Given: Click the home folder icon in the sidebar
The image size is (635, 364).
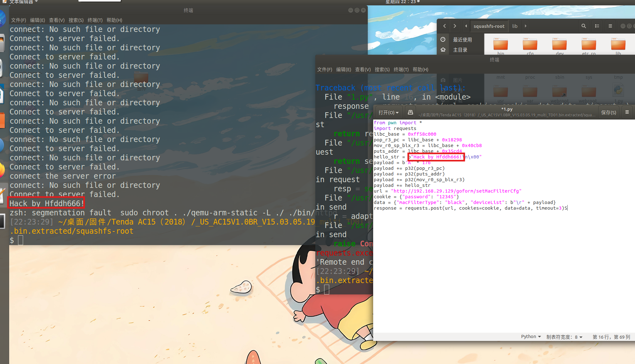Looking at the screenshot, I should pos(443,50).
